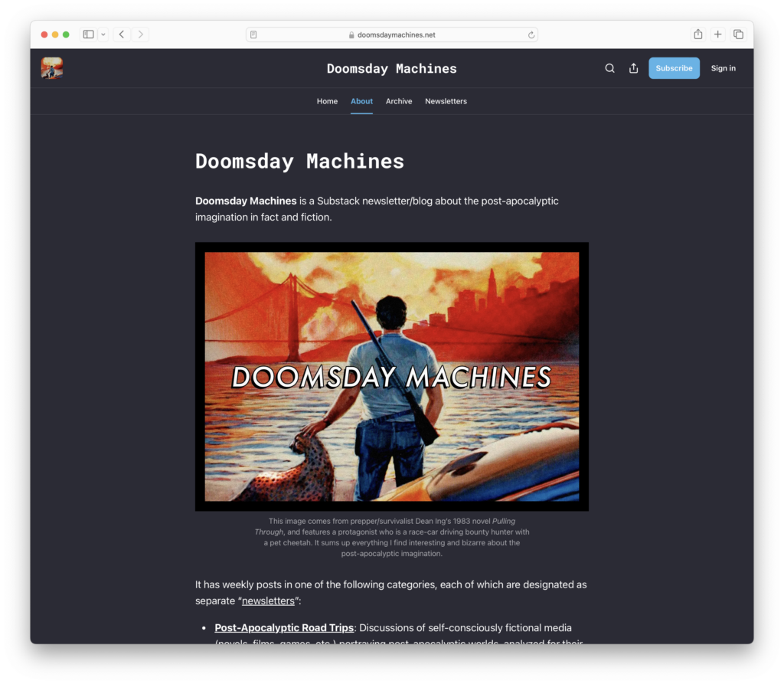Toggle the Safari sidebar button
The height and width of the screenshot is (684, 784).
click(89, 34)
